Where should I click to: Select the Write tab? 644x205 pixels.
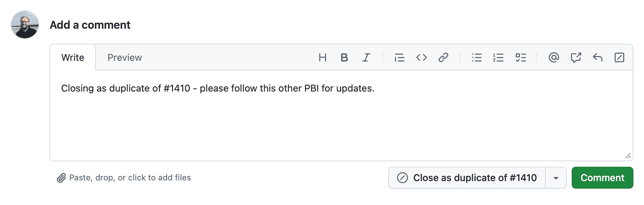coord(73,57)
